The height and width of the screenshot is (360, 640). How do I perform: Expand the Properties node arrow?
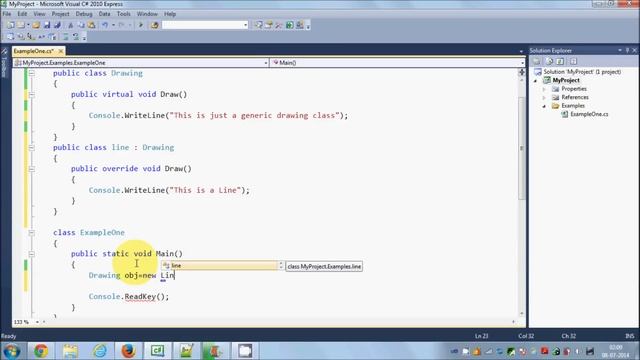tap(544, 89)
